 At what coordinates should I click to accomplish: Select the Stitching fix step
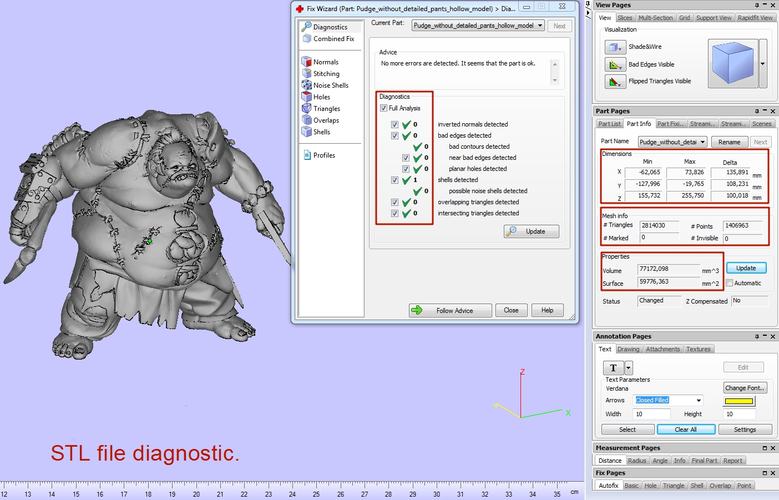tap(321, 74)
